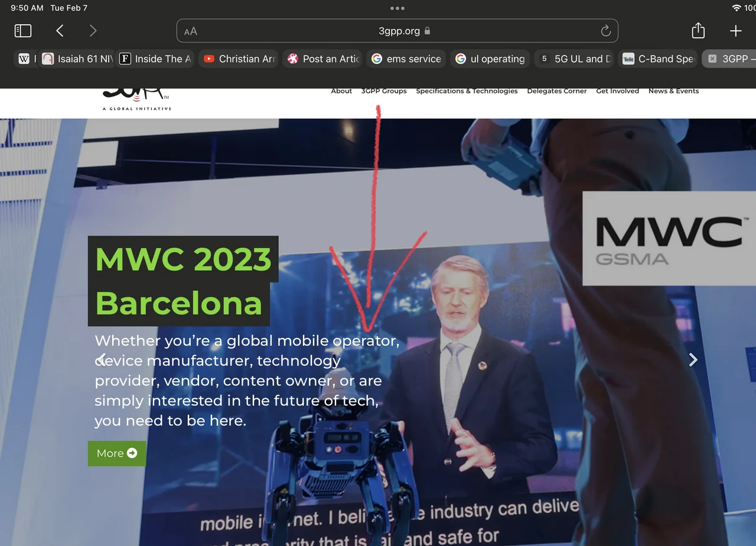Close the 3GPP tab
Screen dimensions: 756x546
(x=712, y=58)
